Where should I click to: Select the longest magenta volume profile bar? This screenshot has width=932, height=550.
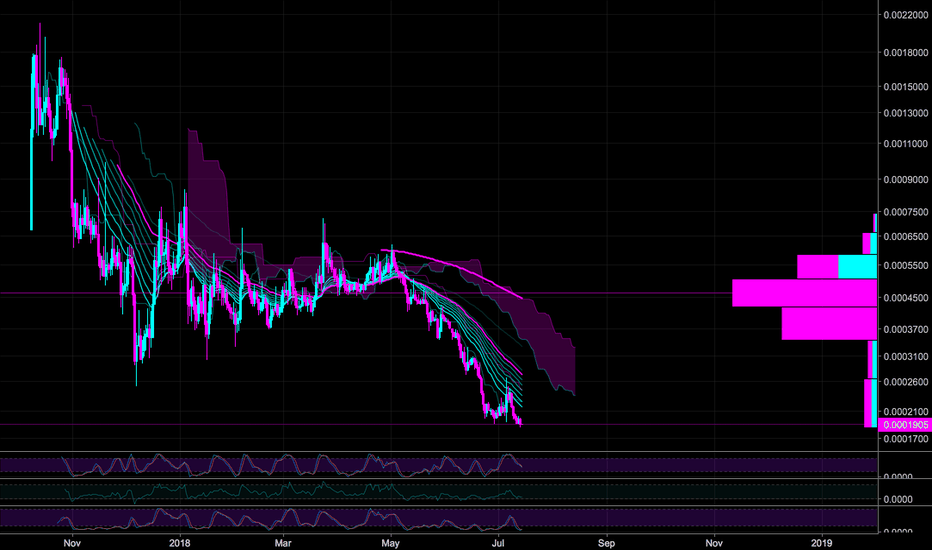click(x=805, y=293)
